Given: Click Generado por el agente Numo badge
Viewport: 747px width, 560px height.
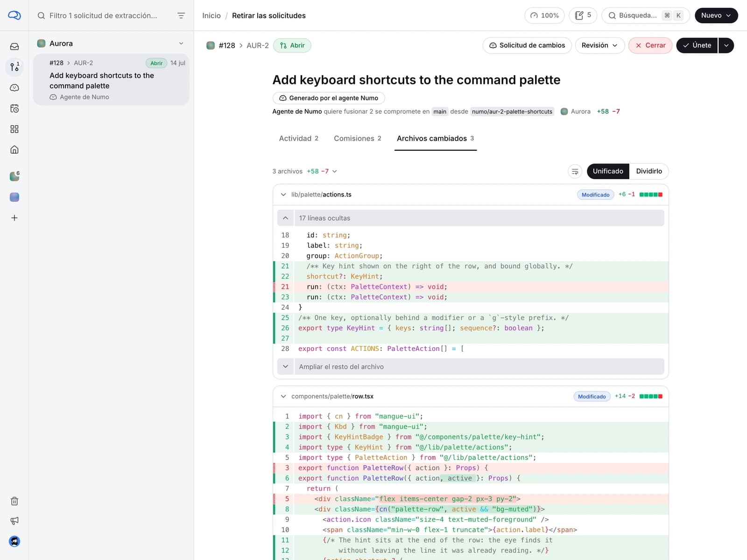Looking at the screenshot, I should tap(329, 98).
